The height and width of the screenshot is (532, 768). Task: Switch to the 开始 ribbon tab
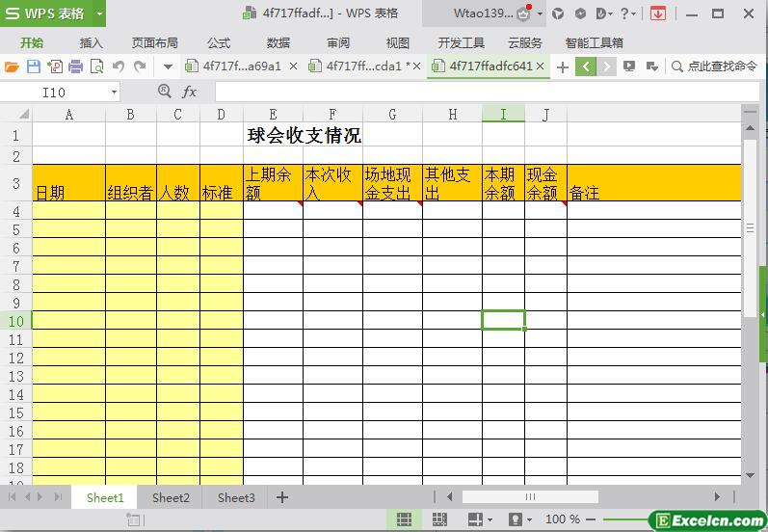32,43
